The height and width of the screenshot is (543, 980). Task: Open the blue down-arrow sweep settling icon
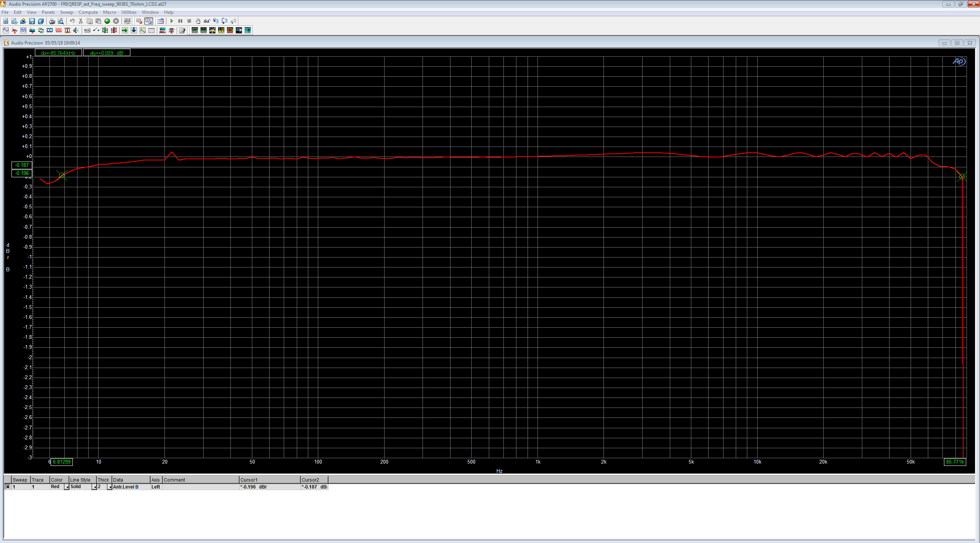[x=134, y=30]
